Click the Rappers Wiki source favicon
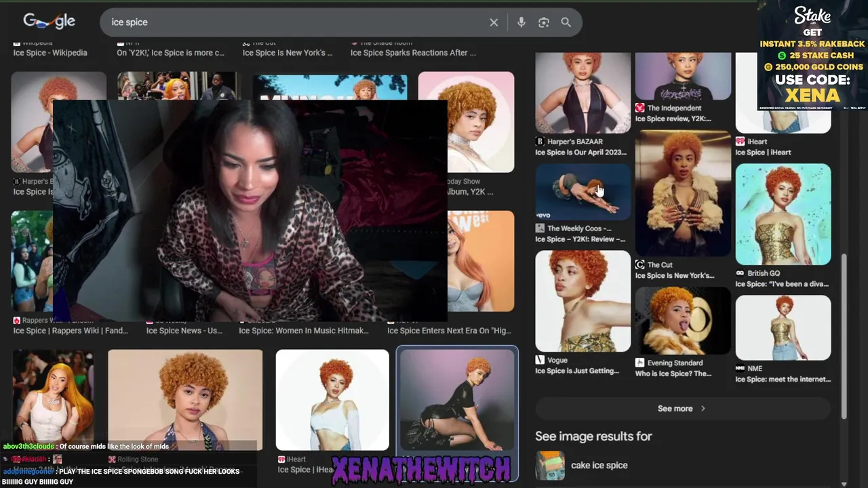The height and width of the screenshot is (488, 868). pos(17,320)
